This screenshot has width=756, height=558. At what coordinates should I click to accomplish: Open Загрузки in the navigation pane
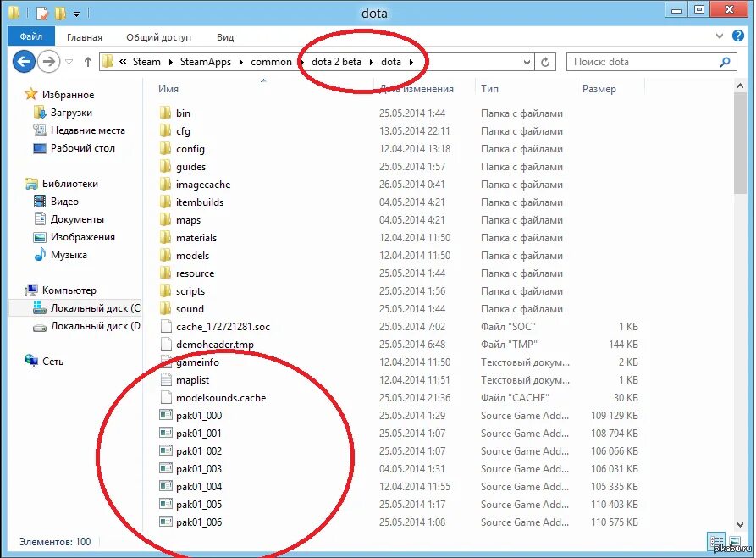pos(71,113)
